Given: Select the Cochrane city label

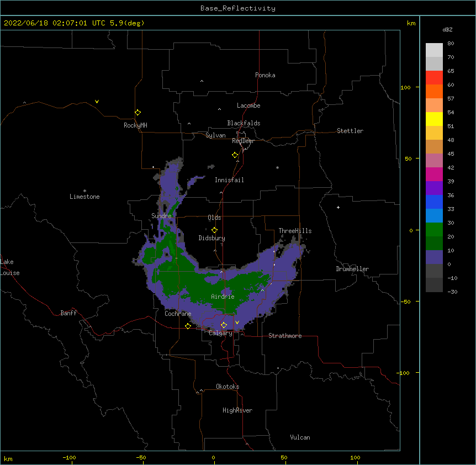Looking at the screenshot, I should pyautogui.click(x=178, y=314).
